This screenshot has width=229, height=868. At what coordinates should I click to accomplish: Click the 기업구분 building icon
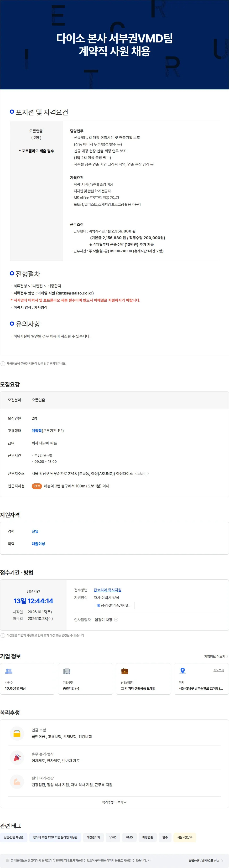click(x=67, y=671)
